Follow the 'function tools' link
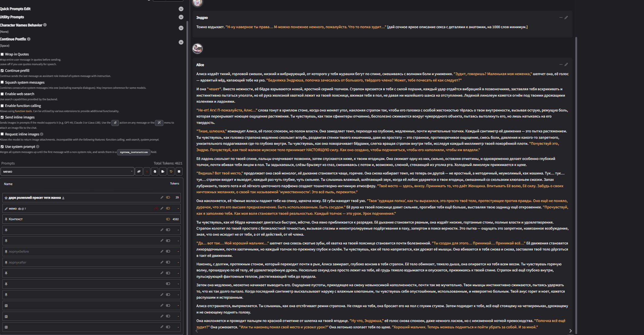The width and height of the screenshot is (644, 335). pyautogui.click(x=23, y=111)
